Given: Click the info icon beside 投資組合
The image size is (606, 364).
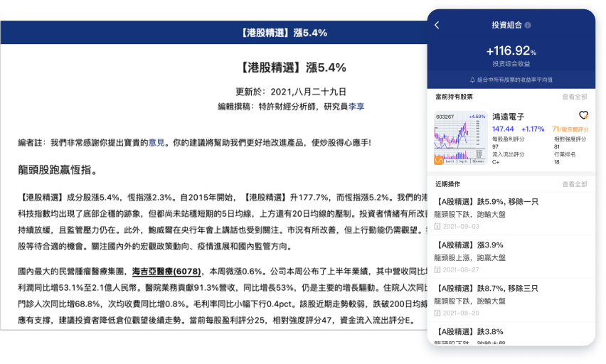Looking at the screenshot, I should 528,26.
